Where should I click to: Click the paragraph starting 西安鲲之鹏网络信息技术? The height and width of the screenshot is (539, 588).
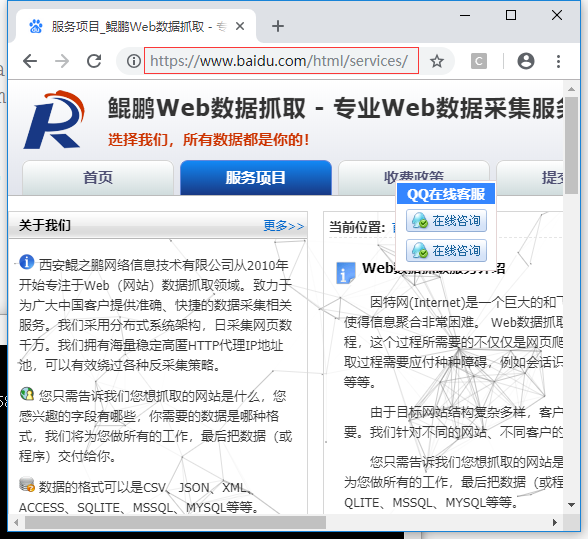coord(155,315)
